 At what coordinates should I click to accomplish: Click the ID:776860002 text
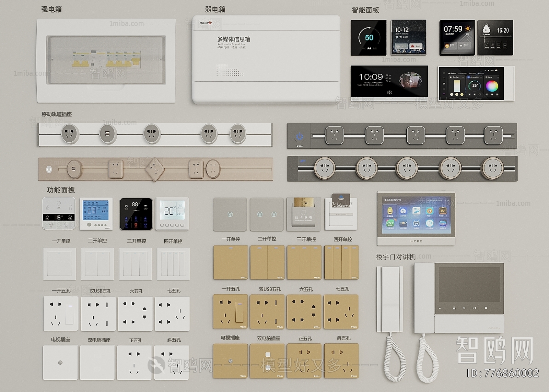coord(502,373)
